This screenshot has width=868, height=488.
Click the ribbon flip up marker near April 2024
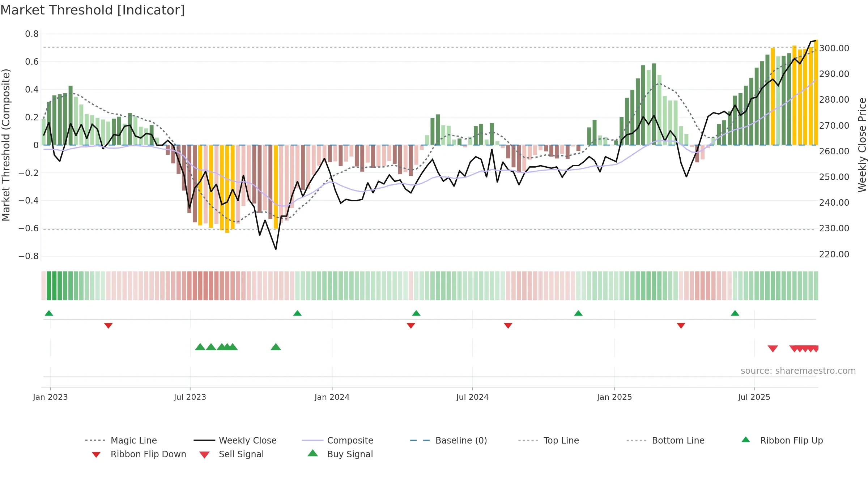pos(416,313)
